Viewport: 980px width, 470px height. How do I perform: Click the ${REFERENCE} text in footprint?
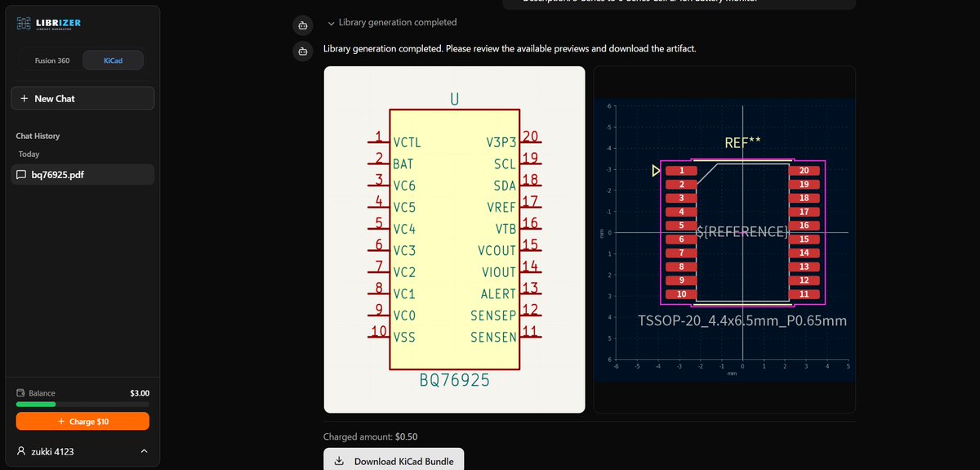click(x=742, y=231)
